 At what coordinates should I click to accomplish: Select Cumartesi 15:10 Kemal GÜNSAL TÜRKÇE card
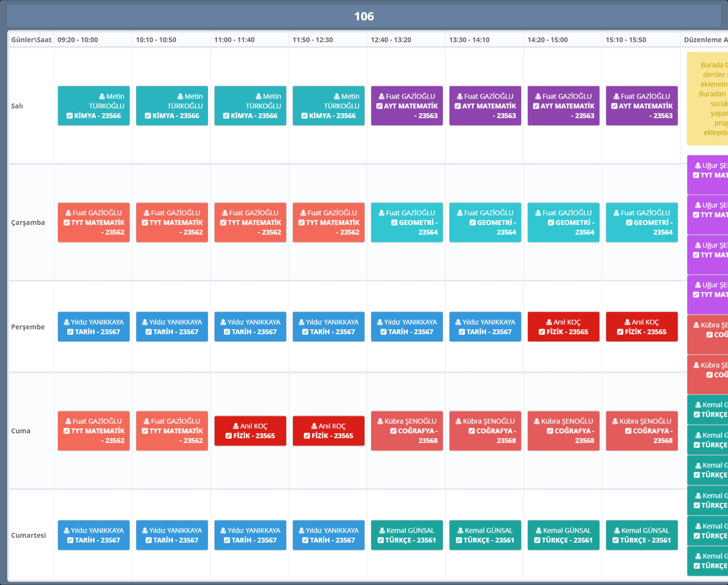click(x=641, y=535)
